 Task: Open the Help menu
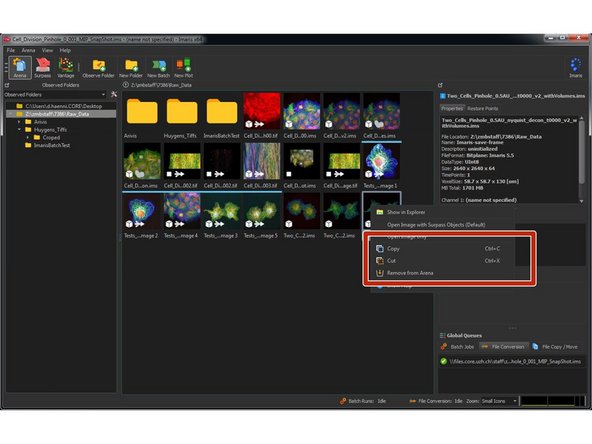[65, 50]
